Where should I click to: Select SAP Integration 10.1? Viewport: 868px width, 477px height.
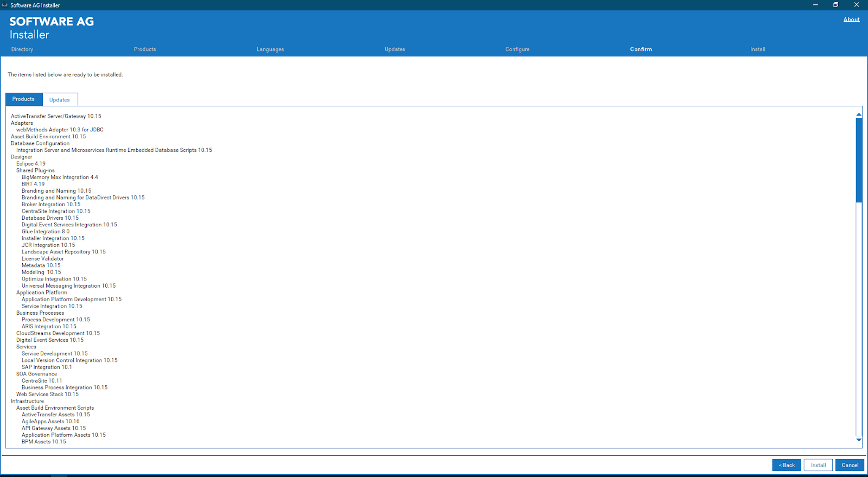[x=47, y=367]
